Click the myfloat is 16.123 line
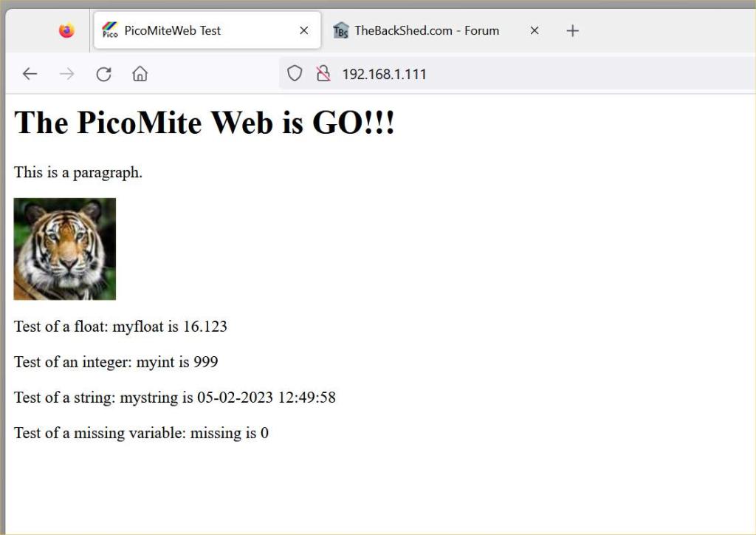756x535 pixels. point(120,327)
